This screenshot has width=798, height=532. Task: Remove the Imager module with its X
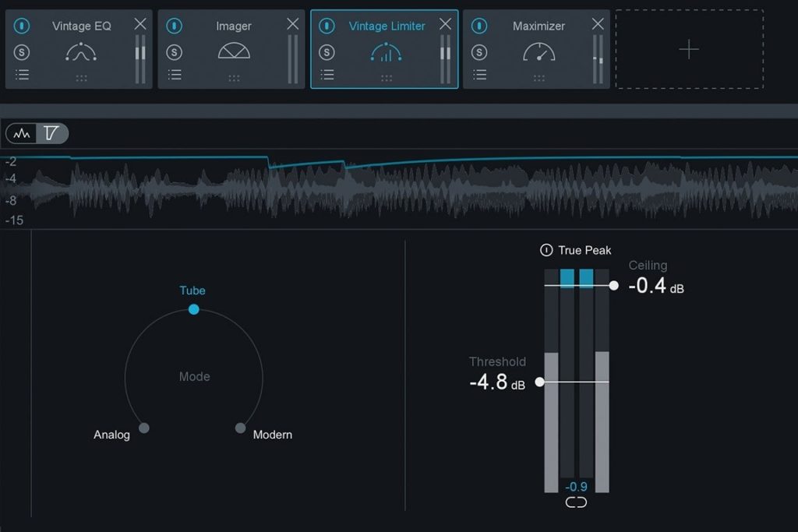(x=292, y=23)
